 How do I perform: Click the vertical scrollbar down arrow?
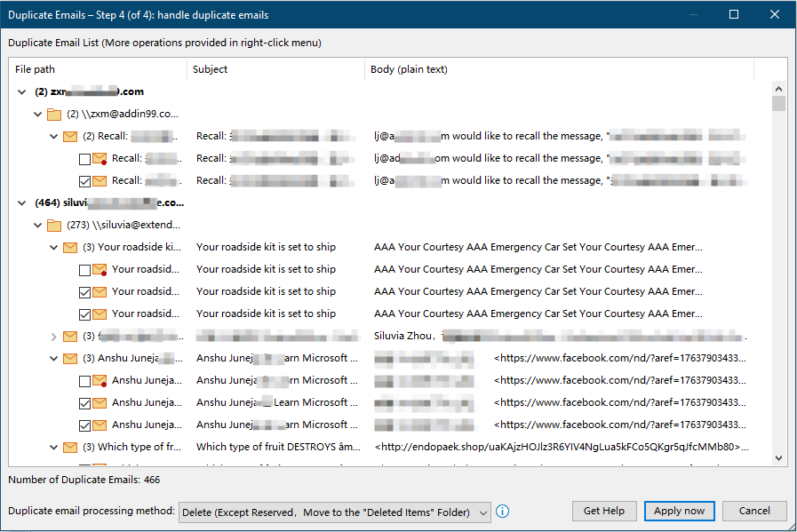(778, 458)
